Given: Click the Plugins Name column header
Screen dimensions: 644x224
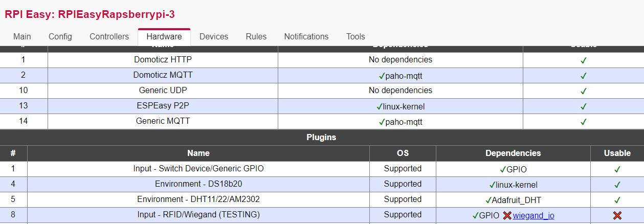Looking at the screenshot, I should tap(198, 153).
